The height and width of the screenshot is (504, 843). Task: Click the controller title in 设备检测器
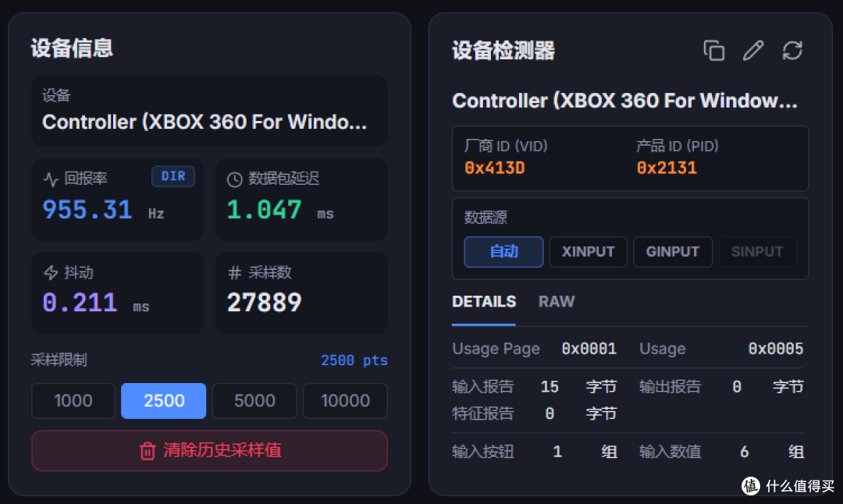[624, 101]
